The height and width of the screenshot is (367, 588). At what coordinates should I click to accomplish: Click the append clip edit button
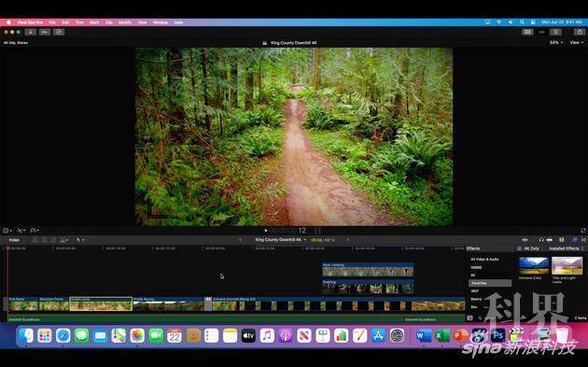53,240
